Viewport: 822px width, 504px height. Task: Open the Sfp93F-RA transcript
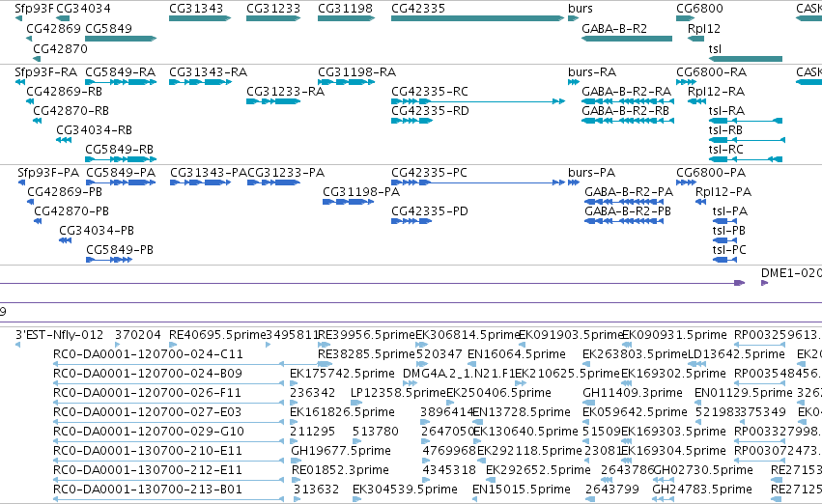45,71
